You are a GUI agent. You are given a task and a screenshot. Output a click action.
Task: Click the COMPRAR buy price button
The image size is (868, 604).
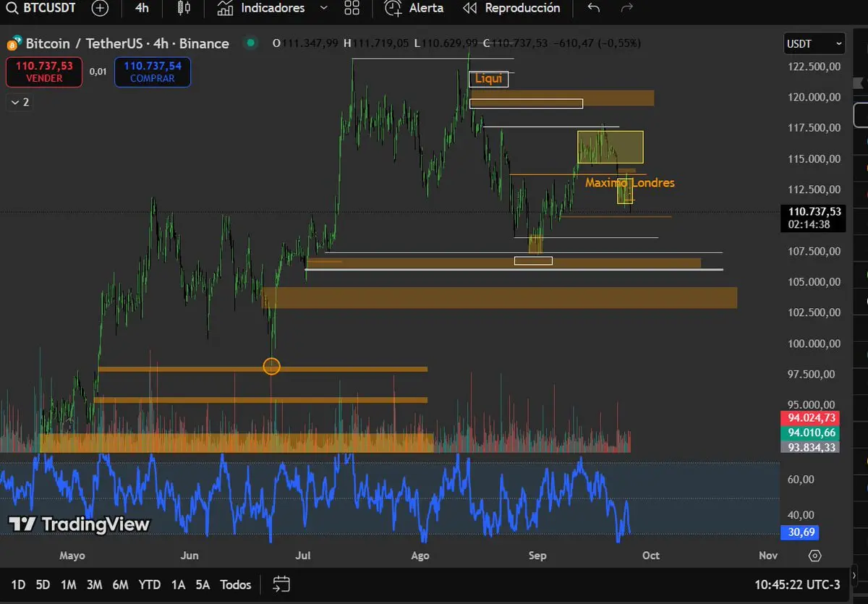[153, 72]
